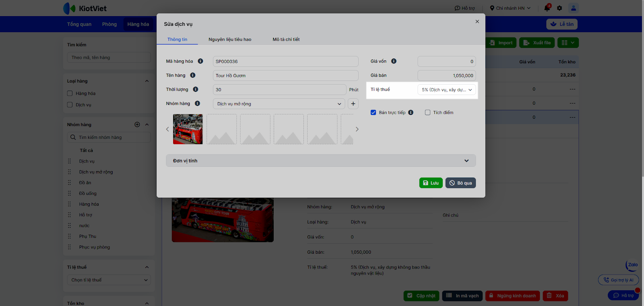This screenshot has width=644, height=306.
Task: Select Dịch vụ mở rộng group in sidebar
Action: (x=96, y=172)
